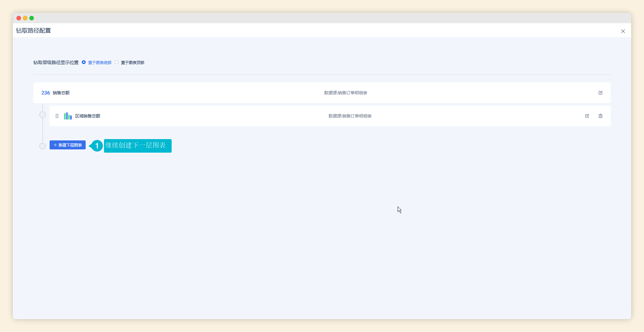Click 新建下层图表 button

pos(68,145)
